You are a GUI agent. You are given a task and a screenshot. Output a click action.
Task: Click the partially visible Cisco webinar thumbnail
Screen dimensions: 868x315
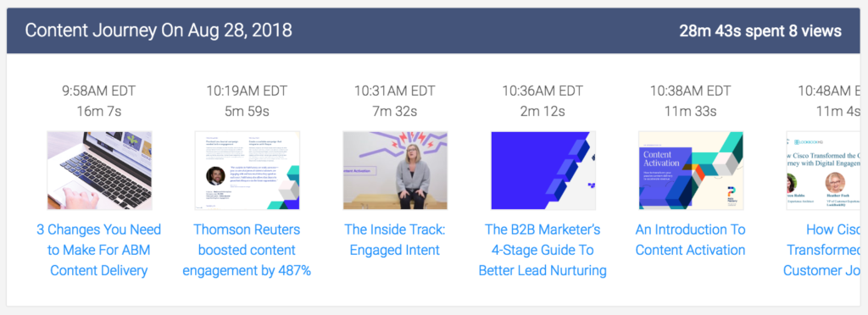click(x=823, y=170)
